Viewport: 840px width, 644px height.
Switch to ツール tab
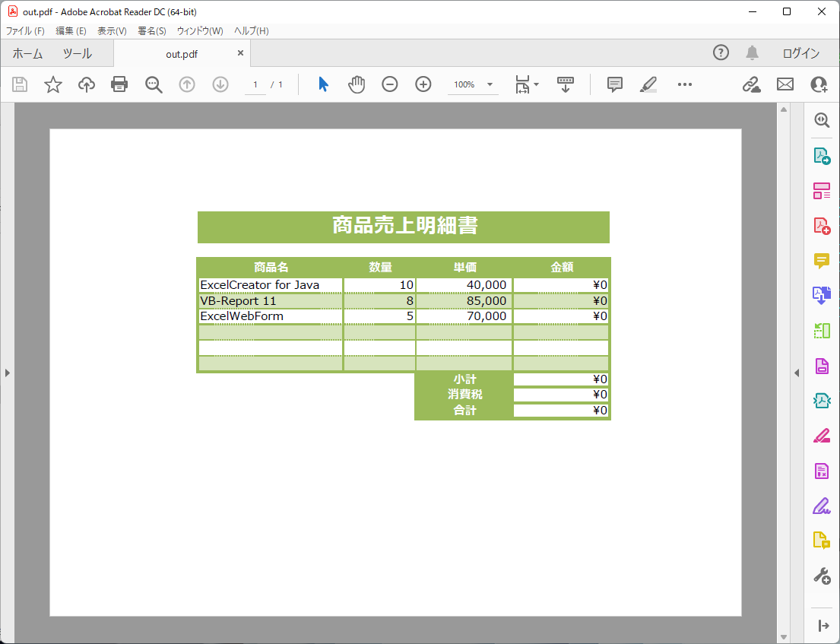pyautogui.click(x=78, y=53)
